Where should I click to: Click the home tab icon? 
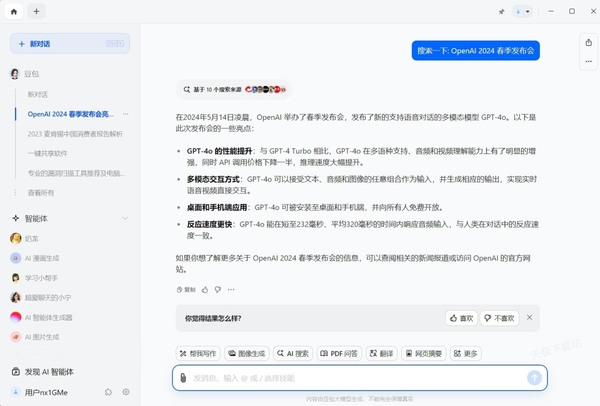point(14,12)
